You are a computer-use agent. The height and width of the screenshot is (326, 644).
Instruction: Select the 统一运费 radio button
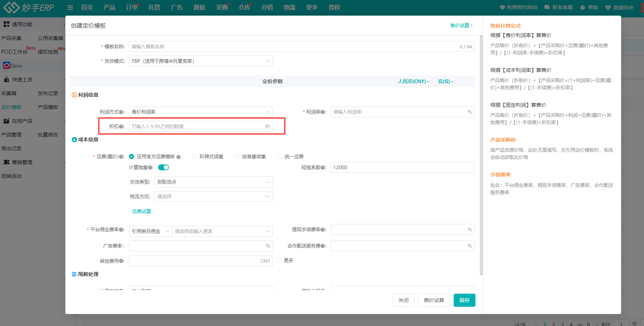pos(279,156)
